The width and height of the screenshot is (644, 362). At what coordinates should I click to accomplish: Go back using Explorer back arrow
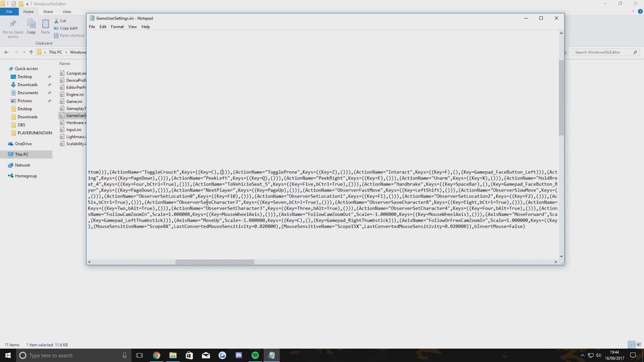pyautogui.click(x=7, y=52)
